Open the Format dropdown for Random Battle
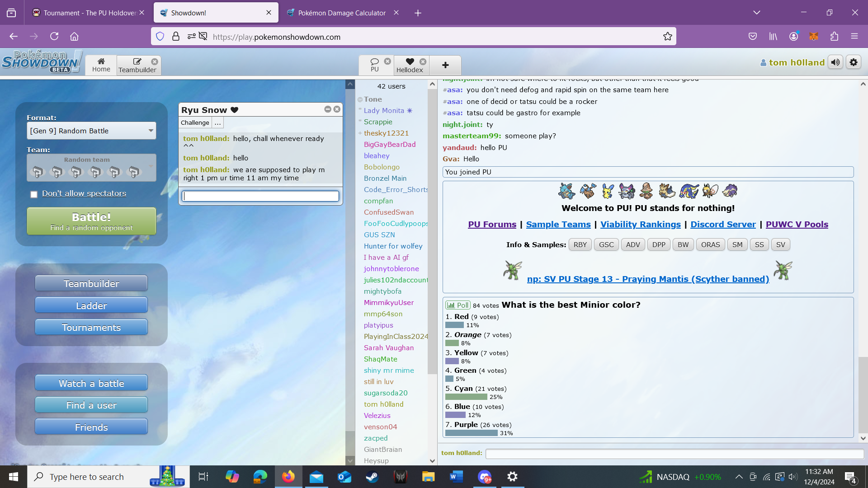868x488 pixels. pos(91,131)
